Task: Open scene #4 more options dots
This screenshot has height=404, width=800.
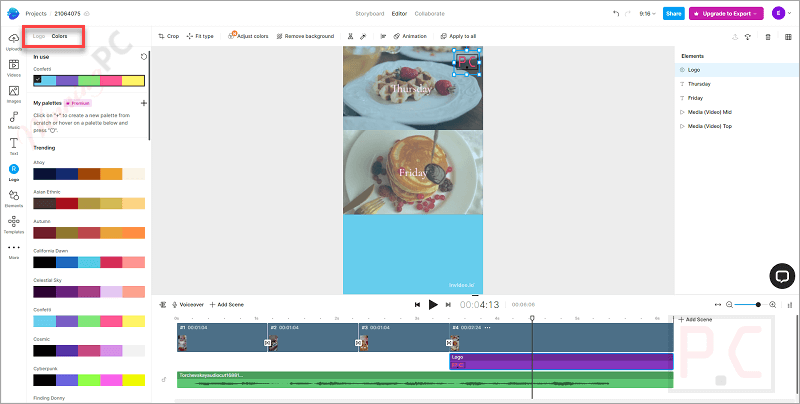Action: click(487, 327)
